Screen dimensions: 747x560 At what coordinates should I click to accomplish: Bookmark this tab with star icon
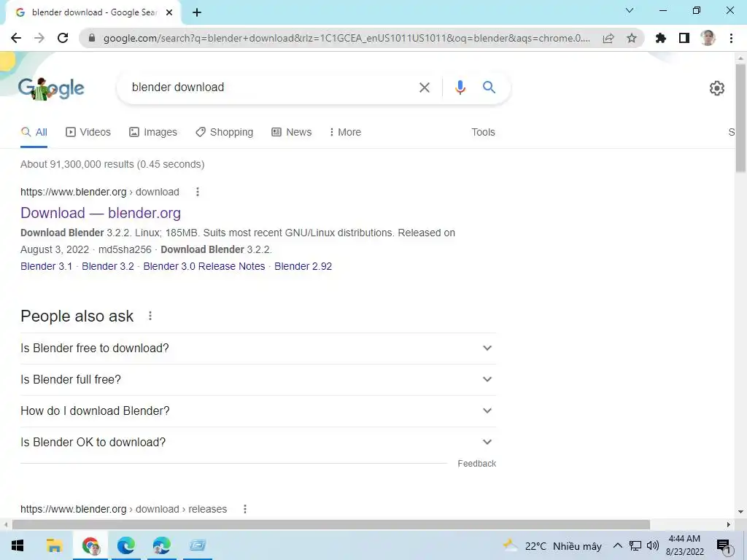click(x=632, y=38)
